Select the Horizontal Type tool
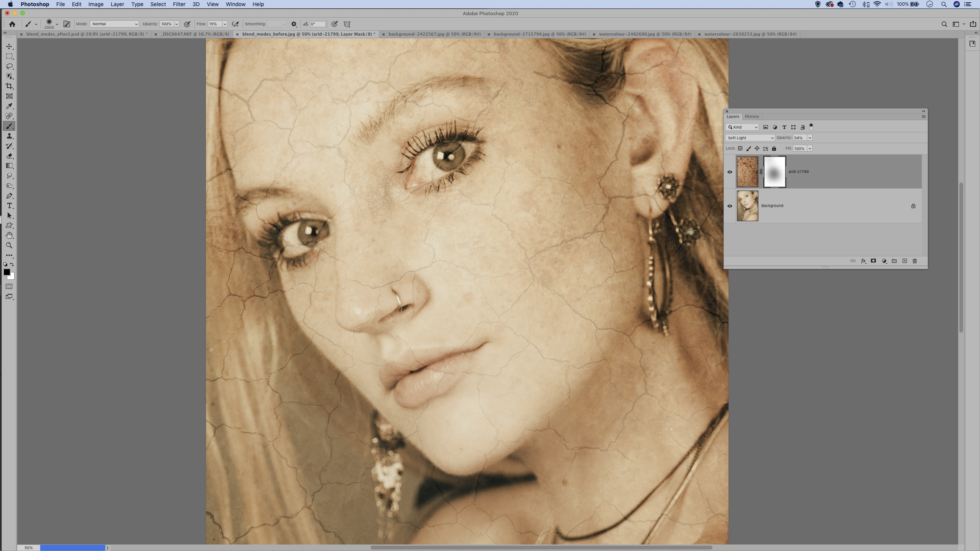The width and height of the screenshot is (980, 551). [x=9, y=205]
